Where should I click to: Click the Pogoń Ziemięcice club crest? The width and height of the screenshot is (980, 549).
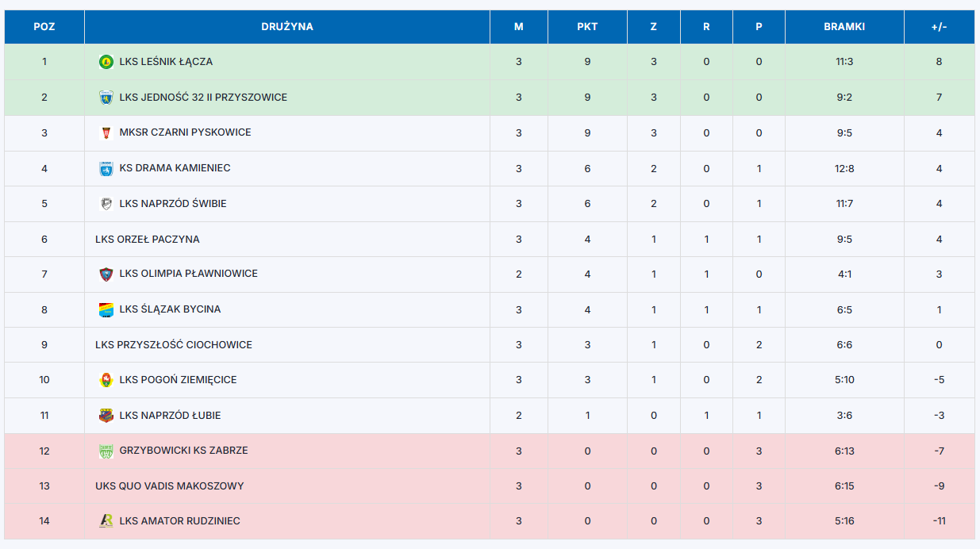point(106,380)
